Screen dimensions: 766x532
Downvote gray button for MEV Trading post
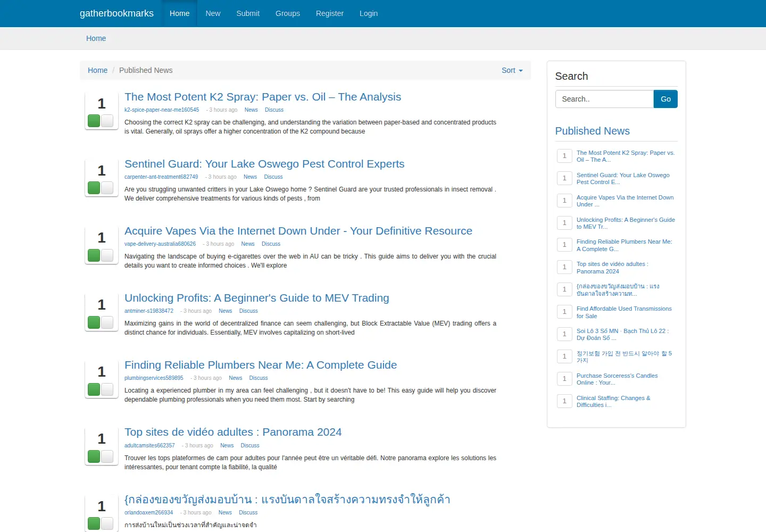point(107,322)
